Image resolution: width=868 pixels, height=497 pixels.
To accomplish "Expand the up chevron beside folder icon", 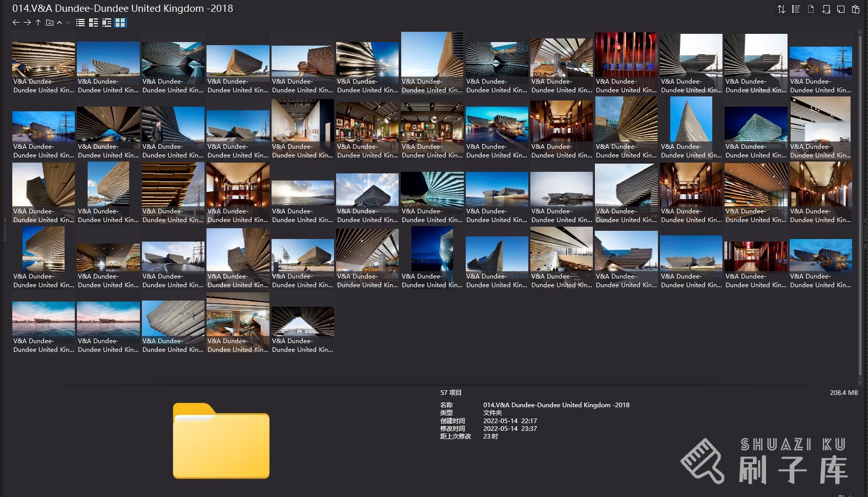I will [59, 23].
